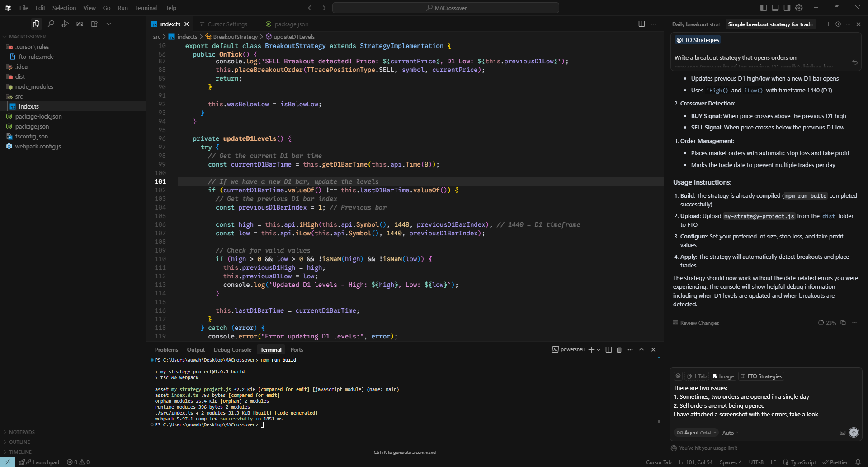Open the Run and Debug view

(x=66, y=24)
